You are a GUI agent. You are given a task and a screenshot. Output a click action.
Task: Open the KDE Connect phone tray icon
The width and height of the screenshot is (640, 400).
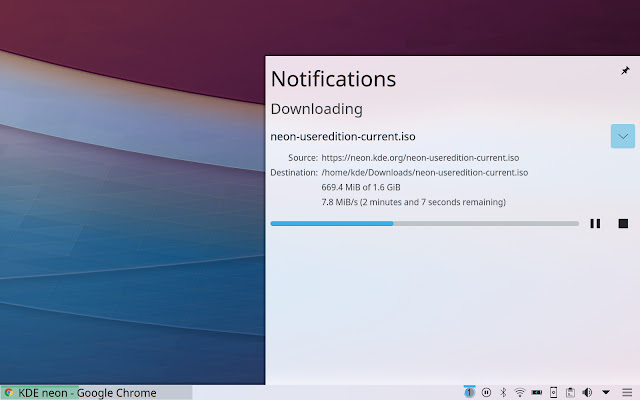tap(553, 392)
